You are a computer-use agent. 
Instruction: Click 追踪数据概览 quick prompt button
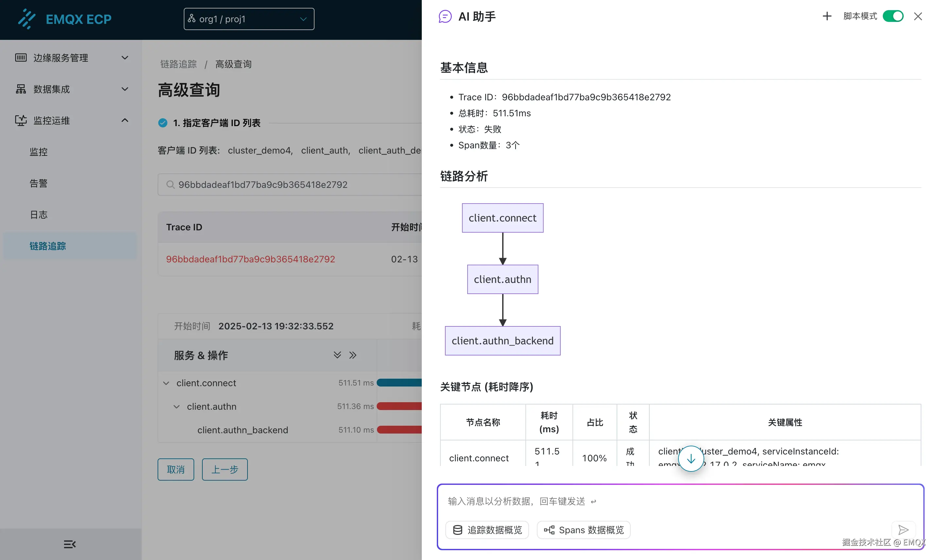(487, 530)
